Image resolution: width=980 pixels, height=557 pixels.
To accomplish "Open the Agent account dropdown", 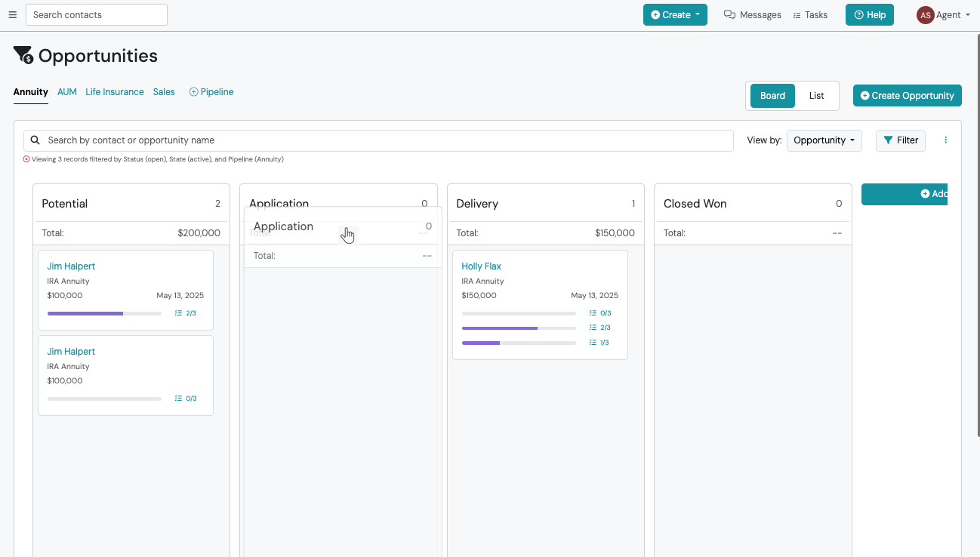I will point(953,15).
